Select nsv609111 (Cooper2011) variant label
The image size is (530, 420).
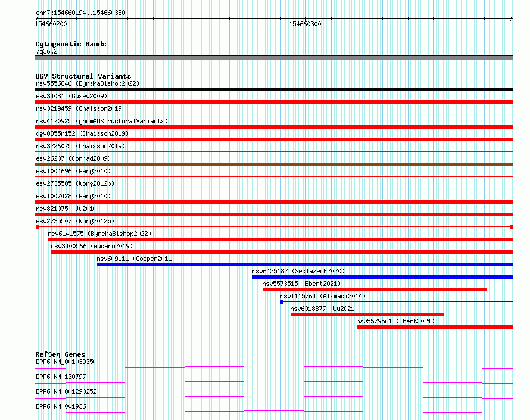[136, 259]
